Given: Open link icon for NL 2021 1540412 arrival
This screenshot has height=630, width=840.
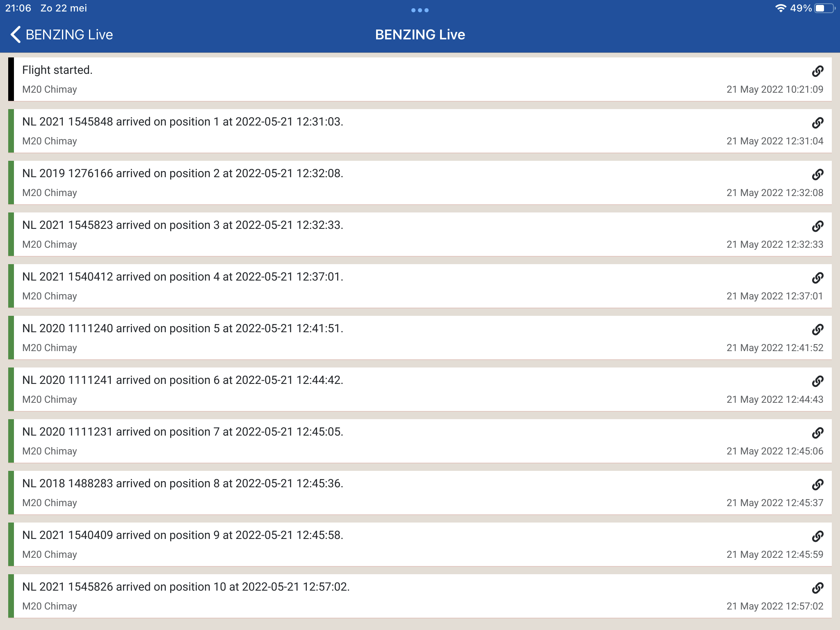Looking at the screenshot, I should 817,278.
